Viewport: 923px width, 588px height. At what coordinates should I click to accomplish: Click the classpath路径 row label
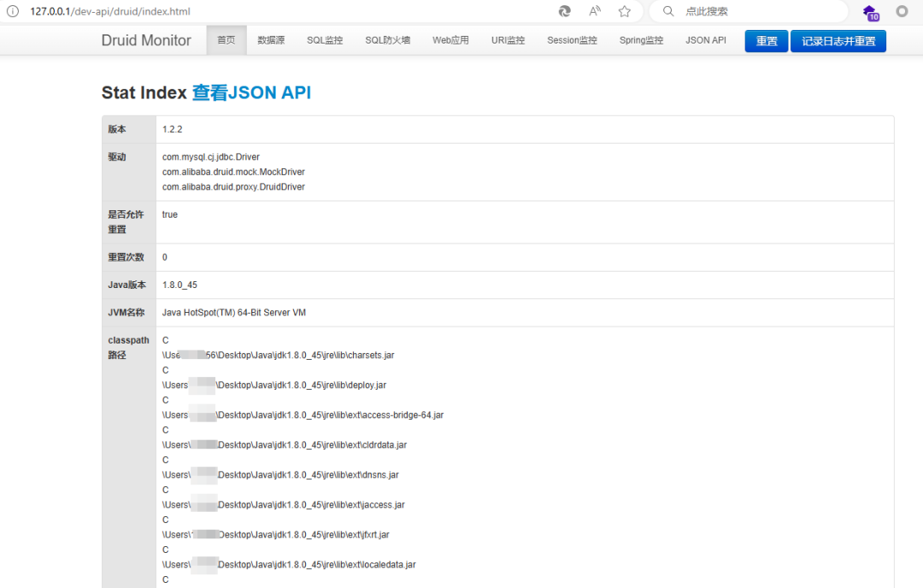point(128,347)
